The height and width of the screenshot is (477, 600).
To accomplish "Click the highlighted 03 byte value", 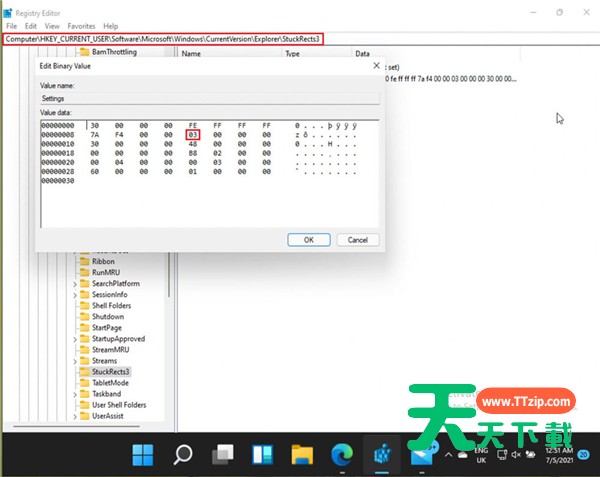I will pos(193,134).
